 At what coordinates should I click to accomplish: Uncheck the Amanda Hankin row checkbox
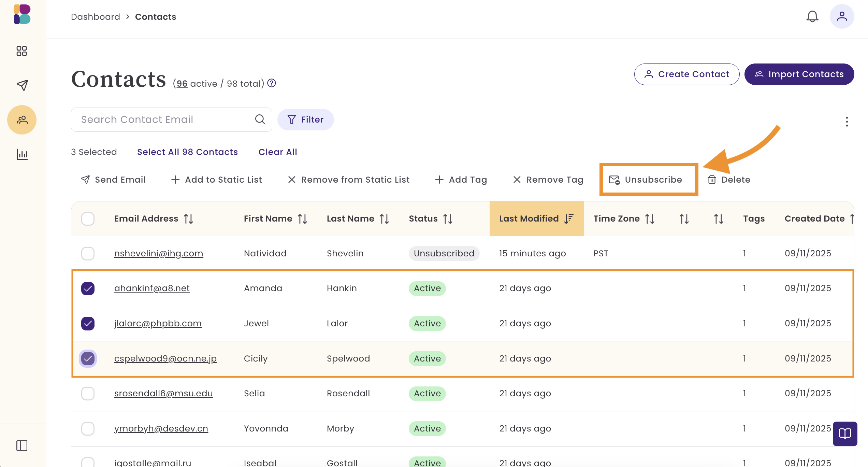coord(88,288)
